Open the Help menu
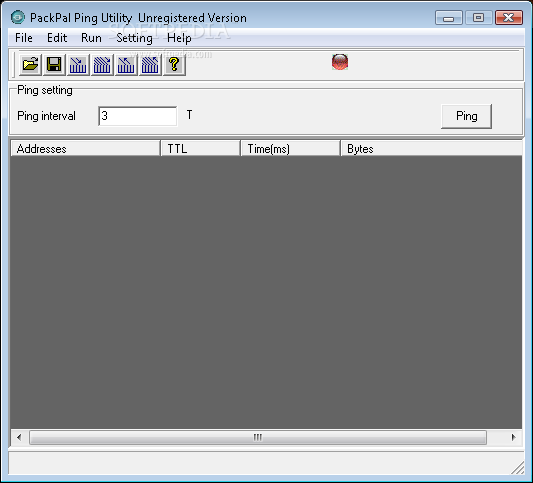 [179, 38]
